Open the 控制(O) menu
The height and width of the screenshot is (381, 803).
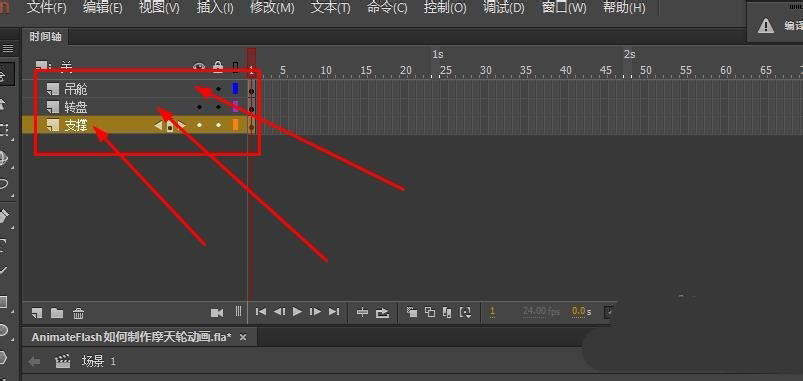[445, 8]
